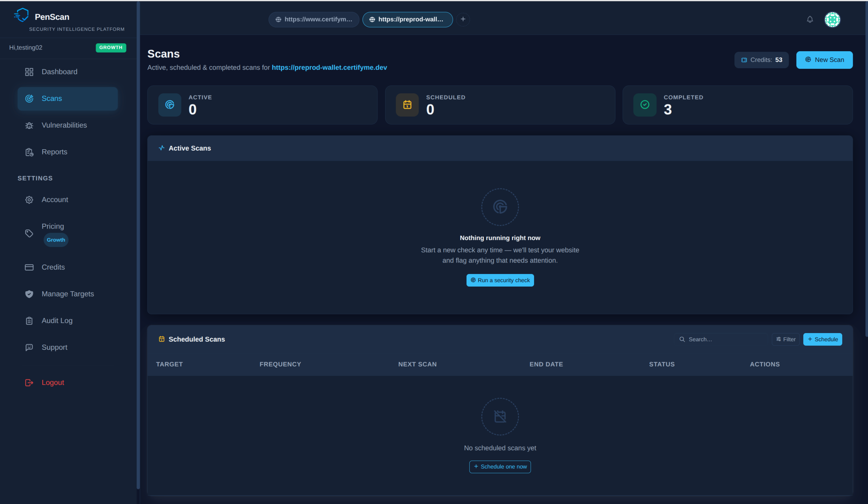Open the Filter options for scheduled scans

pyautogui.click(x=786, y=339)
